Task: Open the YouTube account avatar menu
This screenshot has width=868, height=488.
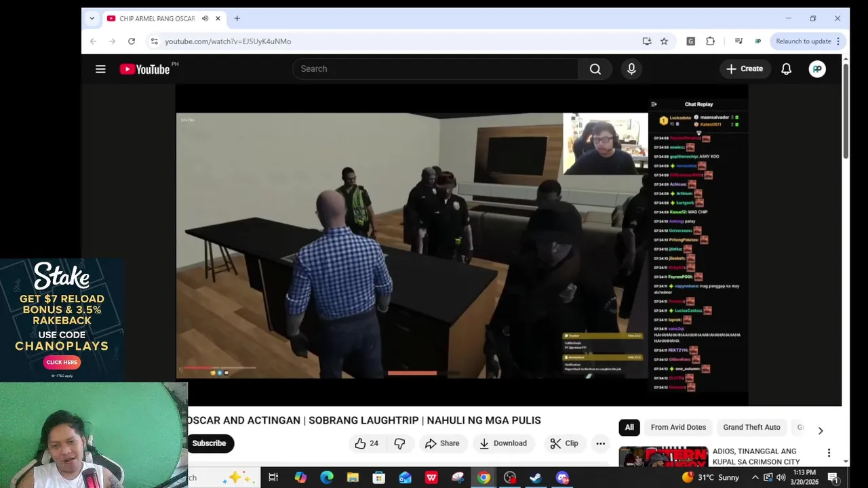Action: coord(817,69)
